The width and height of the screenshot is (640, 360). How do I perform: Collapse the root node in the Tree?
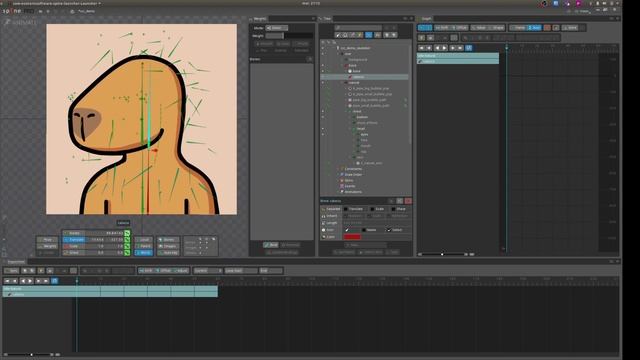[342, 54]
